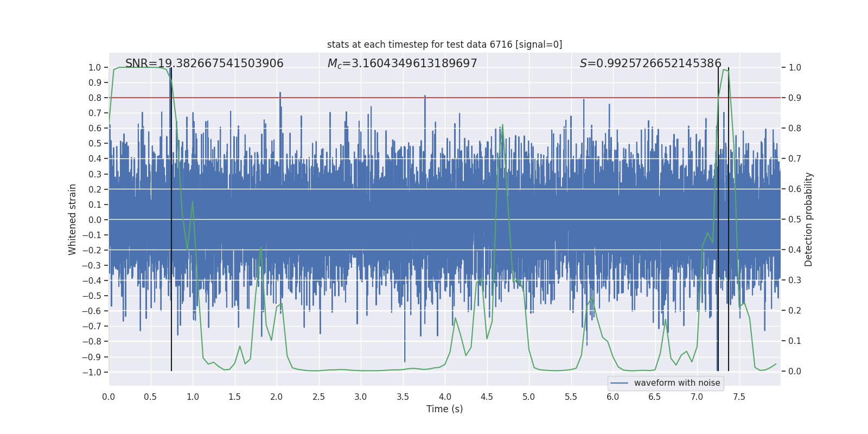Viewport: 868px width, 434px height.
Task: Click the S=0.9925 annotation text
Action: point(650,63)
